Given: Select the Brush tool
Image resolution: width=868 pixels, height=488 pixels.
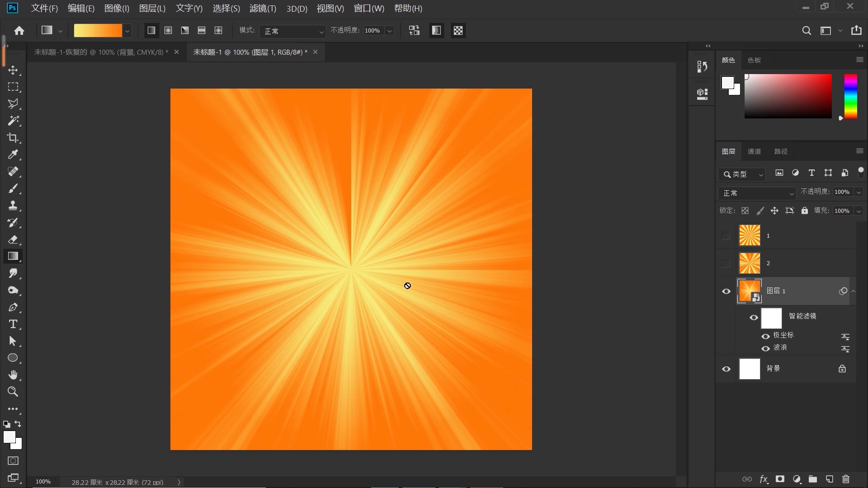Looking at the screenshot, I should [x=13, y=188].
